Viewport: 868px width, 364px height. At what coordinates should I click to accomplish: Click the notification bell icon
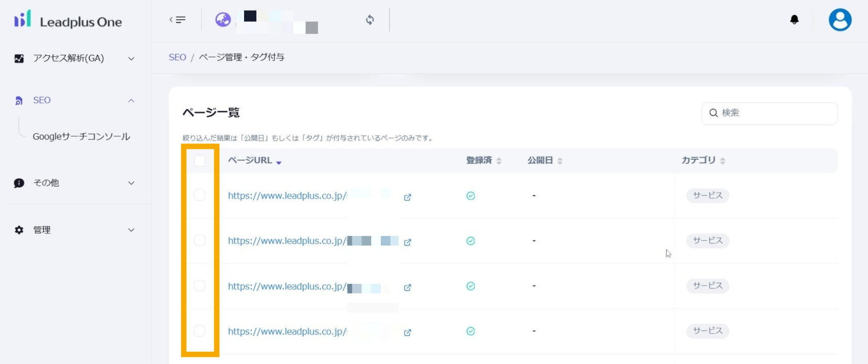coord(794,20)
